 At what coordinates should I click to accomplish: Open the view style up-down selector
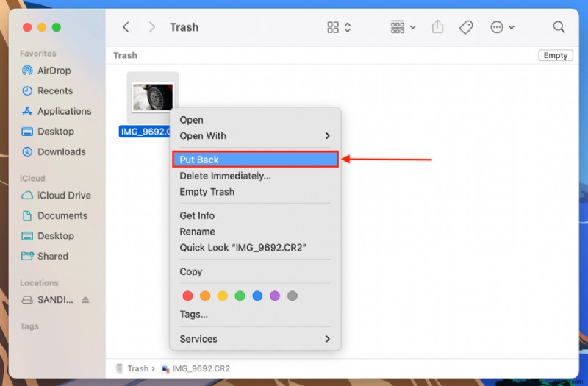click(x=348, y=27)
